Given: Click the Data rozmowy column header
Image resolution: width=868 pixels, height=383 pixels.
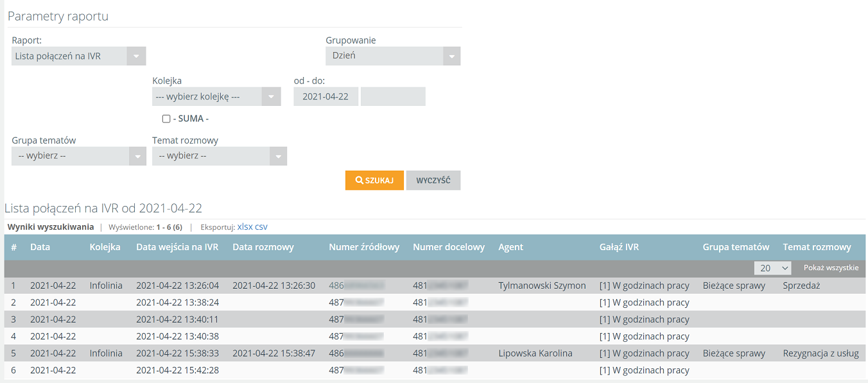Looking at the screenshot, I should (x=263, y=247).
